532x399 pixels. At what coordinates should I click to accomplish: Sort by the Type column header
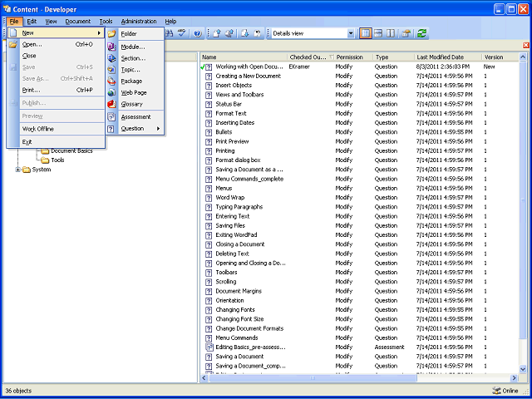393,57
